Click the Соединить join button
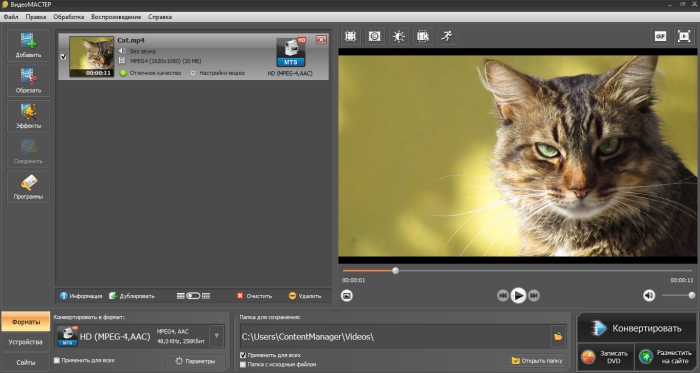 click(28, 152)
